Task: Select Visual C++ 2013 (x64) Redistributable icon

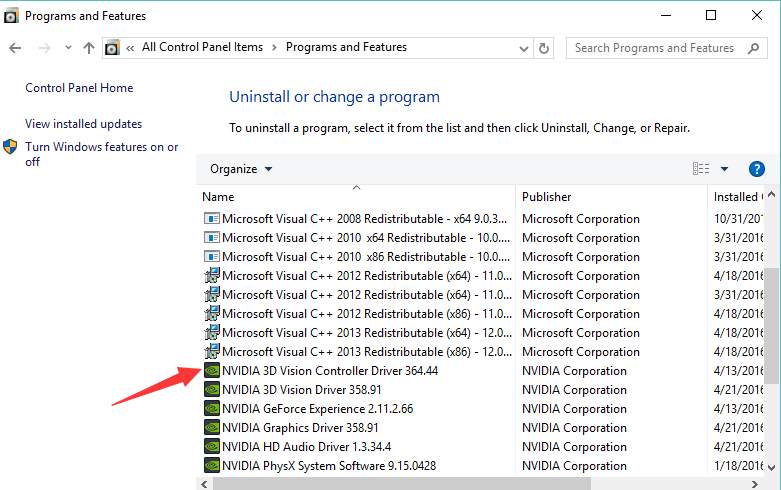Action: (x=212, y=332)
